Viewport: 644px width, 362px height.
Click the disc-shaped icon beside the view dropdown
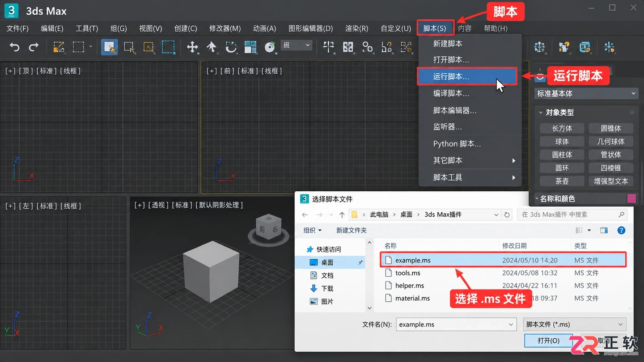tap(270, 47)
